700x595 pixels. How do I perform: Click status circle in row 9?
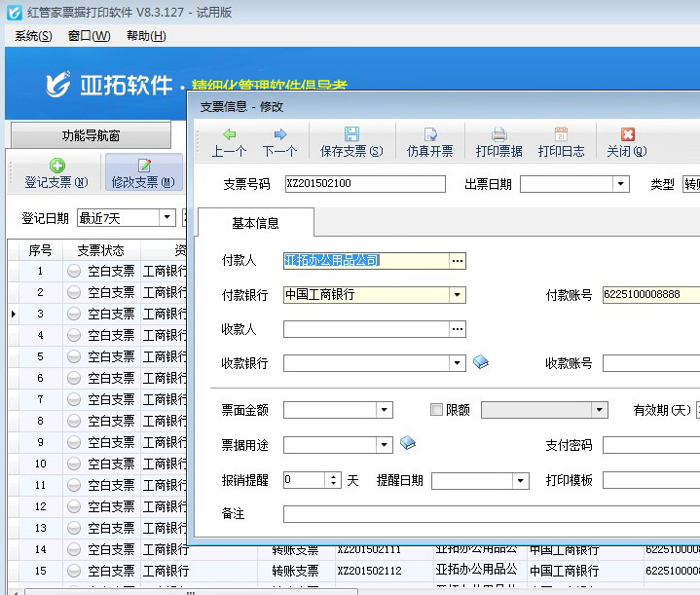coord(74,442)
